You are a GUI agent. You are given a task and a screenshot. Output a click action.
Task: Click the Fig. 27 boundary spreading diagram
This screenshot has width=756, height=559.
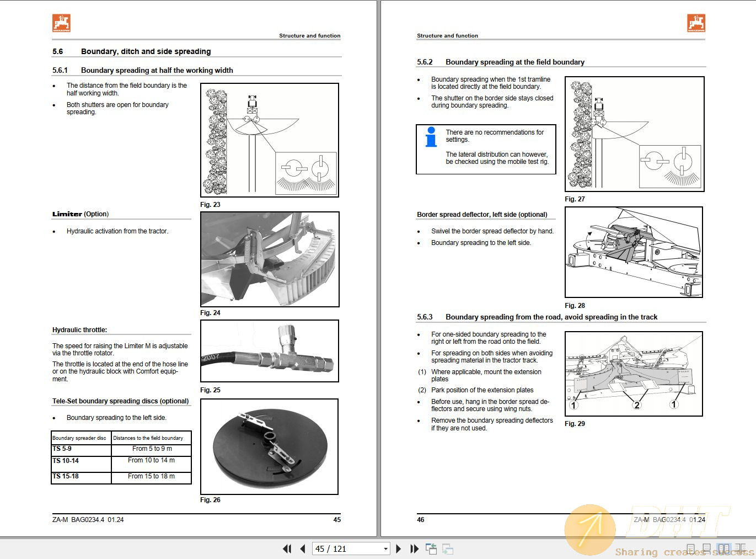635,134
